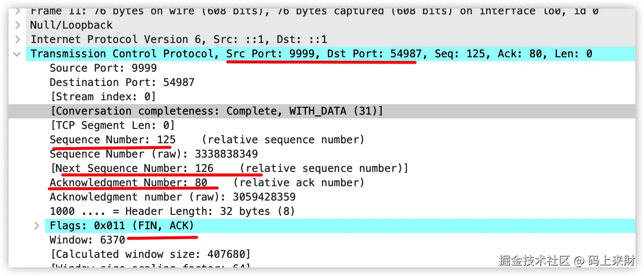Viewport: 644px width, 276px height.
Task: Select the TCP Segment Len: 0 row
Action: [112, 126]
